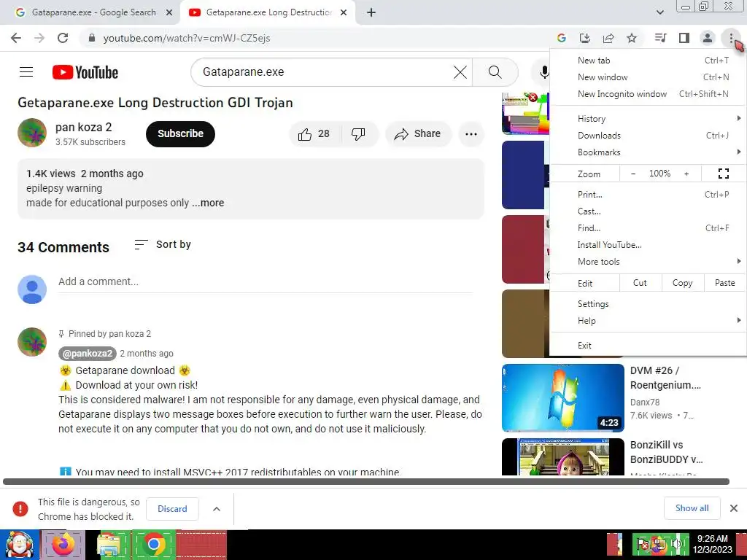Clear the YouTube search text

coord(460,72)
